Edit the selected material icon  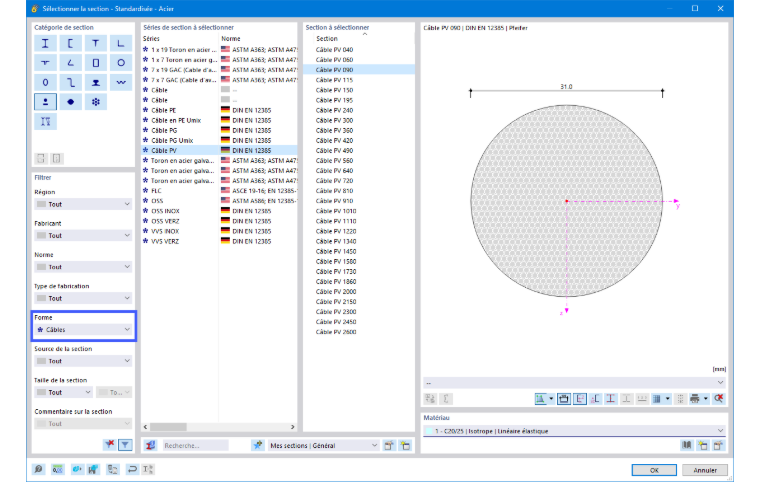coord(718,445)
